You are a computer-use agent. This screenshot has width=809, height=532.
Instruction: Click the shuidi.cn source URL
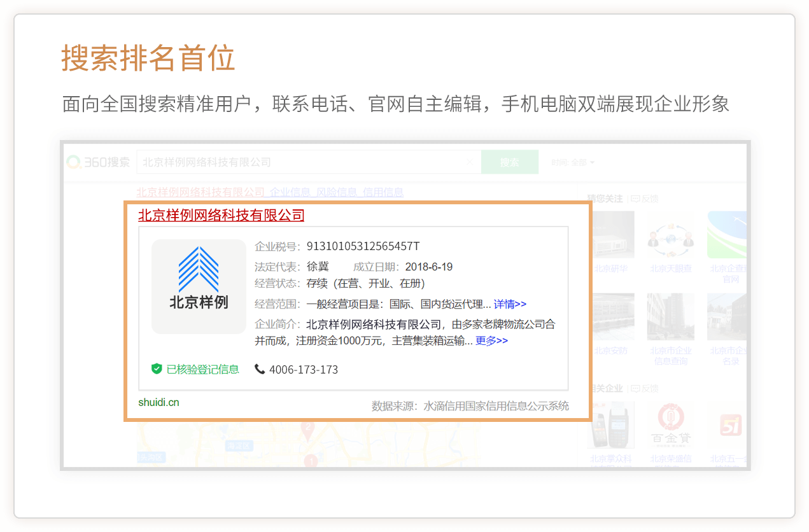click(x=158, y=402)
